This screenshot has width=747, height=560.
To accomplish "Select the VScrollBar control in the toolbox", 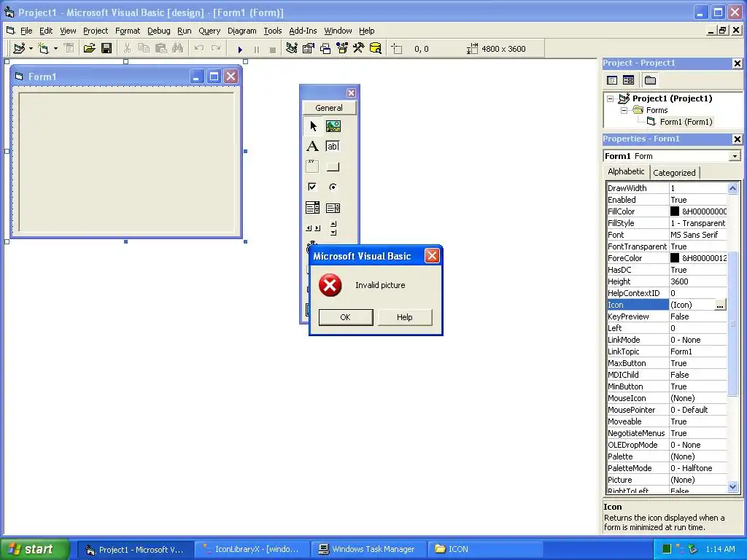I will [333, 228].
